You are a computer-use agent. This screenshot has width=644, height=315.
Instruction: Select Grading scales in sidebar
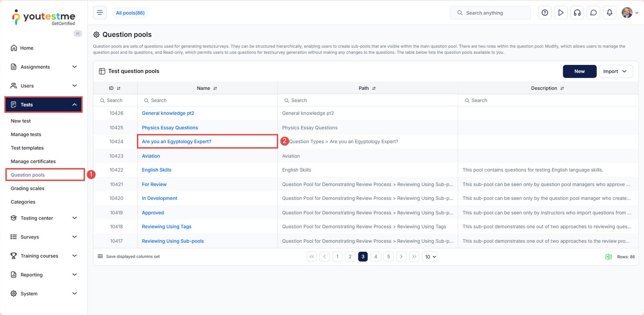coord(27,189)
